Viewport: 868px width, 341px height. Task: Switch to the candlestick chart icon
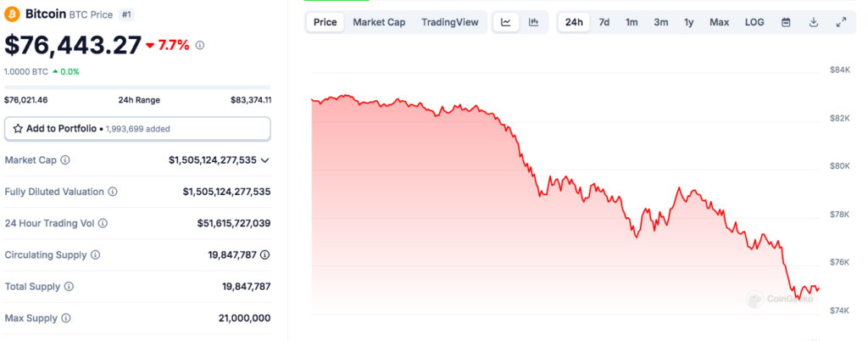(x=533, y=22)
